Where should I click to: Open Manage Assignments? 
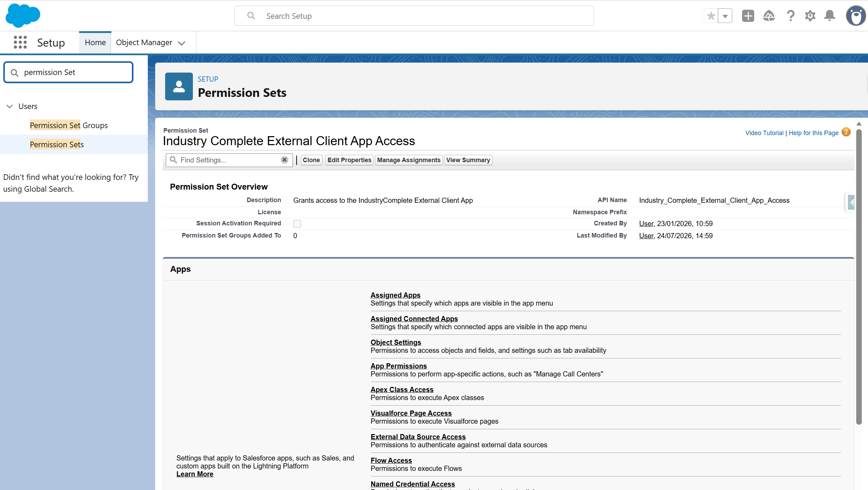coord(409,160)
